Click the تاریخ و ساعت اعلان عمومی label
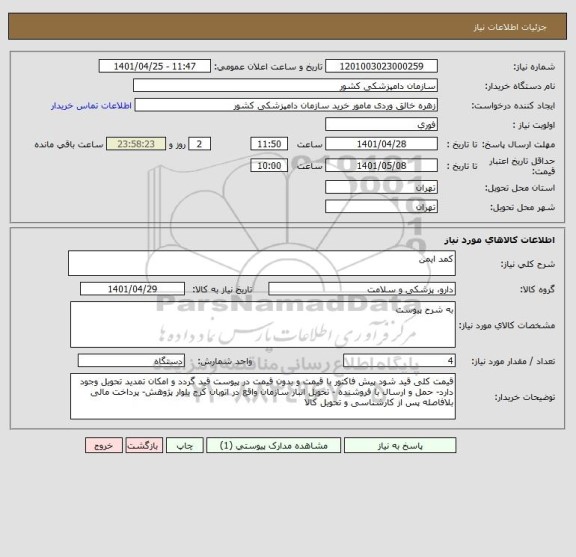The width and height of the screenshot is (576, 557). 268,67
